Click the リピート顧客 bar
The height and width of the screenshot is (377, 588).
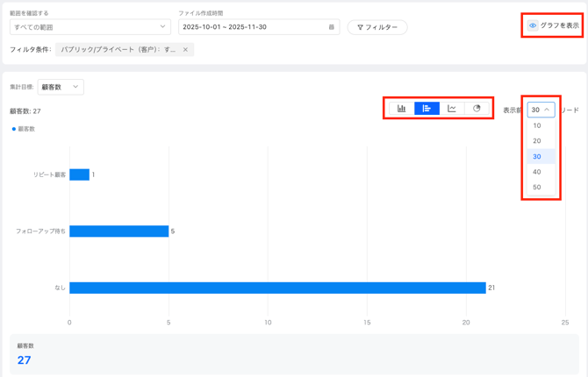[x=80, y=174]
